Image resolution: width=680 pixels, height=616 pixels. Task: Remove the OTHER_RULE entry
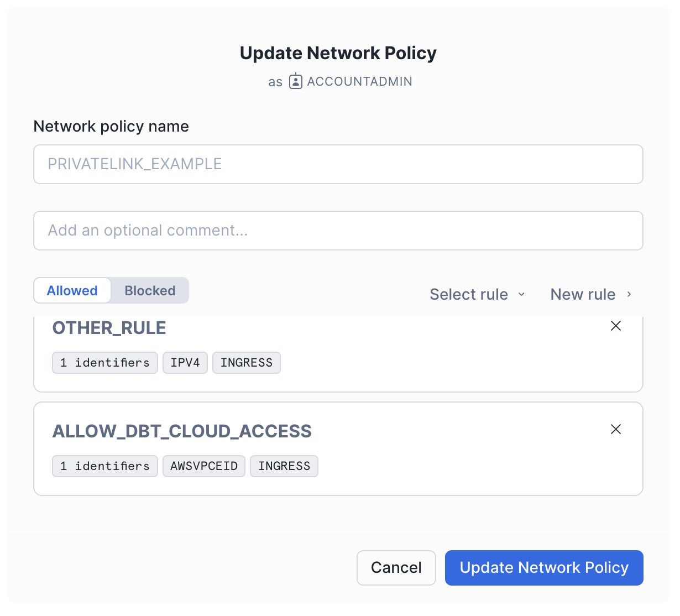coord(616,326)
